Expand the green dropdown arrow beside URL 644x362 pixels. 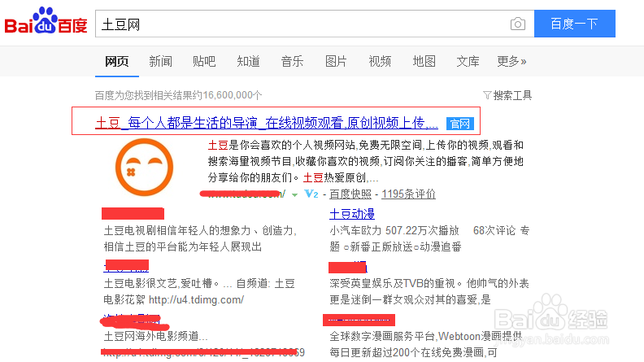(x=294, y=194)
